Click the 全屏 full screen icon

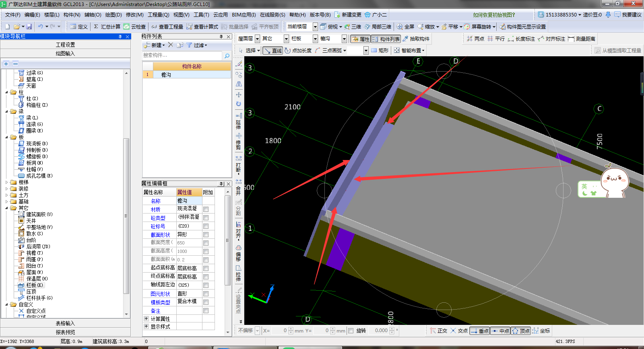405,27
